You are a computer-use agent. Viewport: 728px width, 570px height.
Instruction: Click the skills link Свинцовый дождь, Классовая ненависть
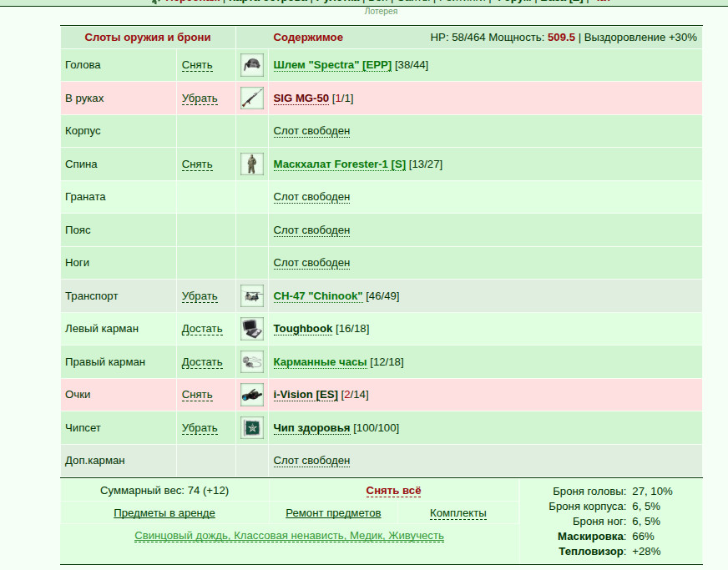coord(289,536)
